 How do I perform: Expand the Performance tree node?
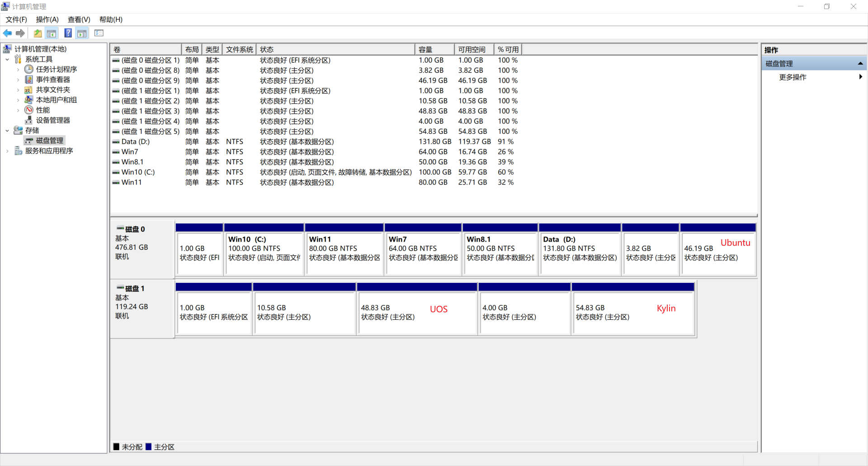tap(18, 110)
